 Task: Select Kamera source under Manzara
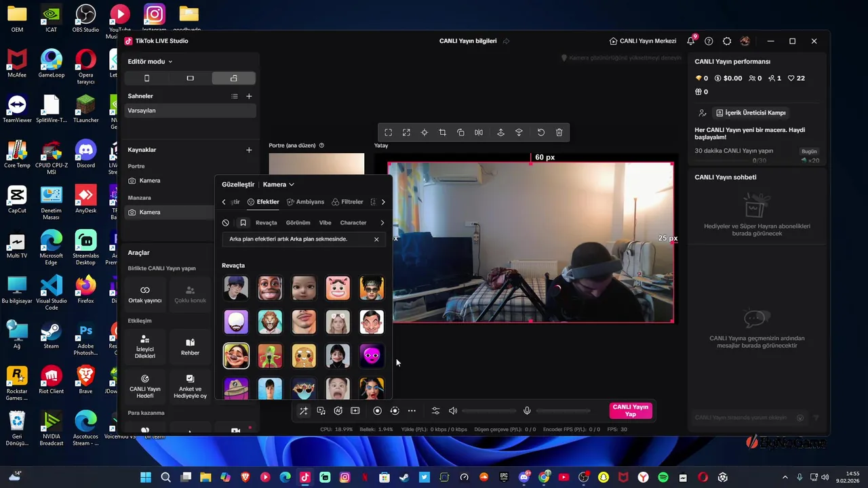coord(170,212)
